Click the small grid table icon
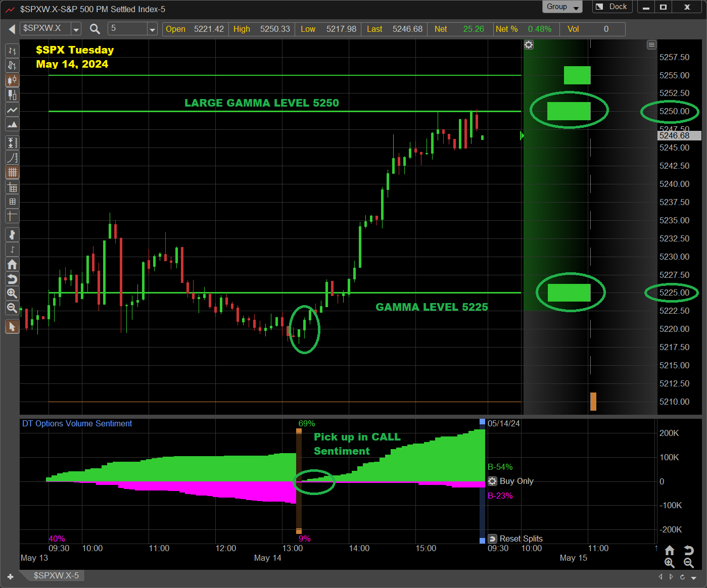This screenshot has height=588, width=707. [x=12, y=202]
